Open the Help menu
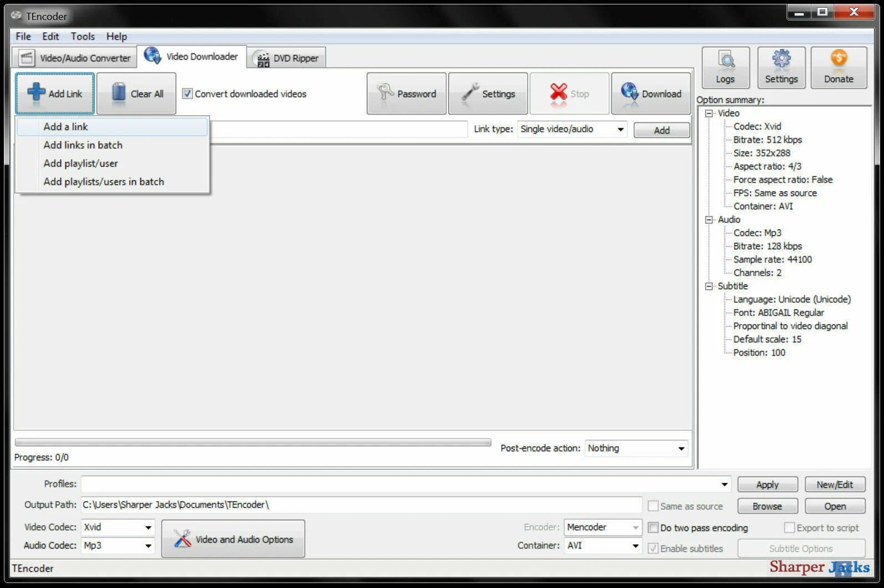884x588 pixels. (116, 37)
